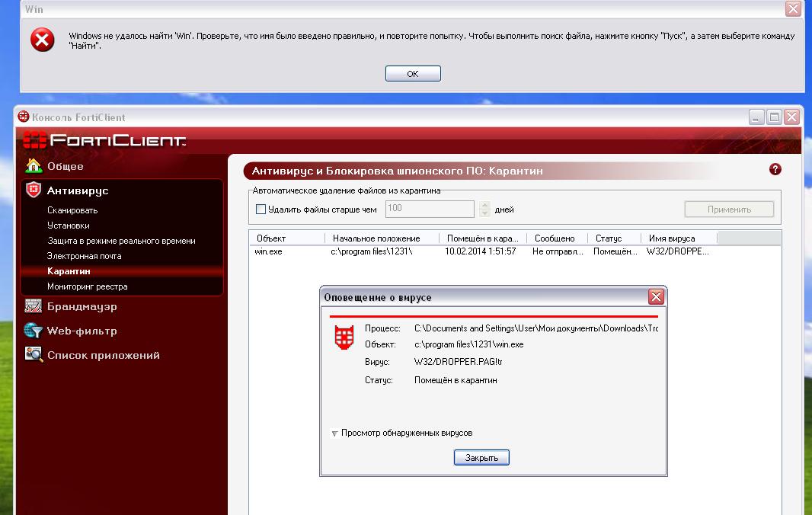Open Защита в режиме реального времени

click(x=121, y=241)
